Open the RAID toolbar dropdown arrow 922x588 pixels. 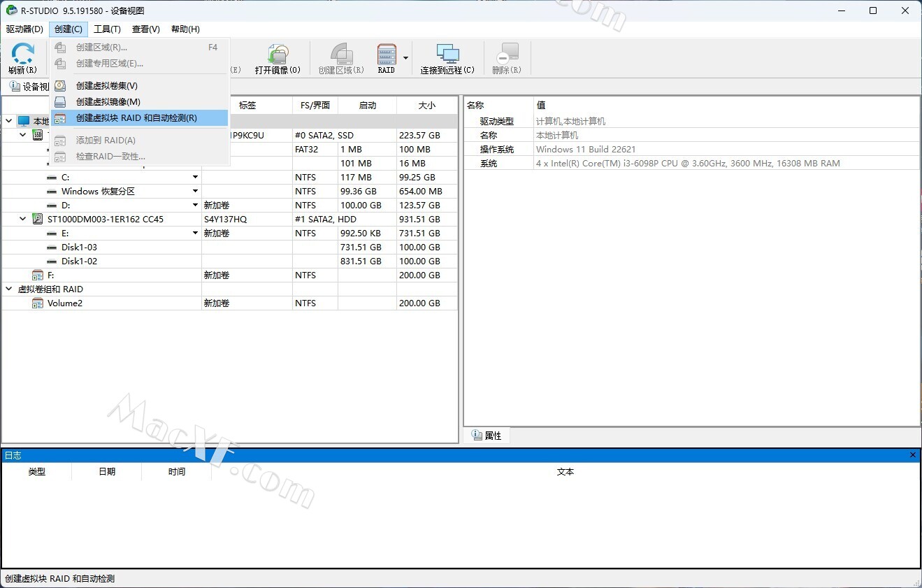[405, 58]
